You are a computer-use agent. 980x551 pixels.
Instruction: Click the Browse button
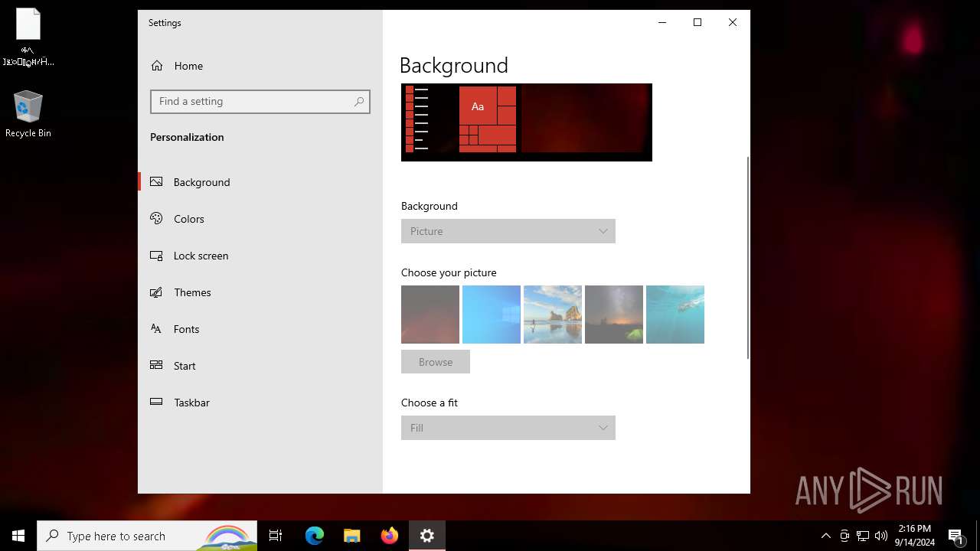(x=436, y=362)
